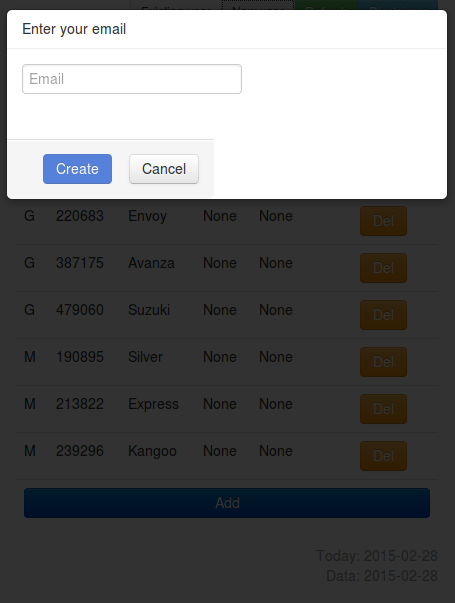Click the Email input field
The height and width of the screenshot is (603, 455).
[132, 79]
